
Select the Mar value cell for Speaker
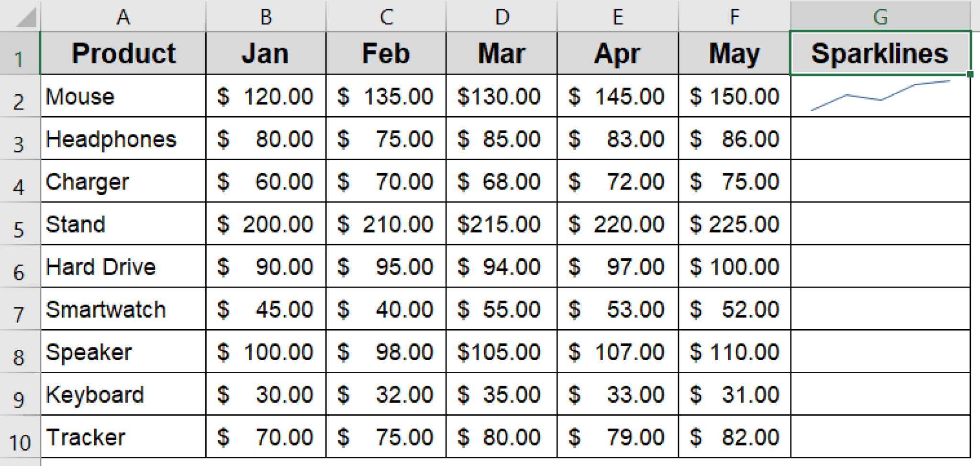pyautogui.click(x=501, y=352)
